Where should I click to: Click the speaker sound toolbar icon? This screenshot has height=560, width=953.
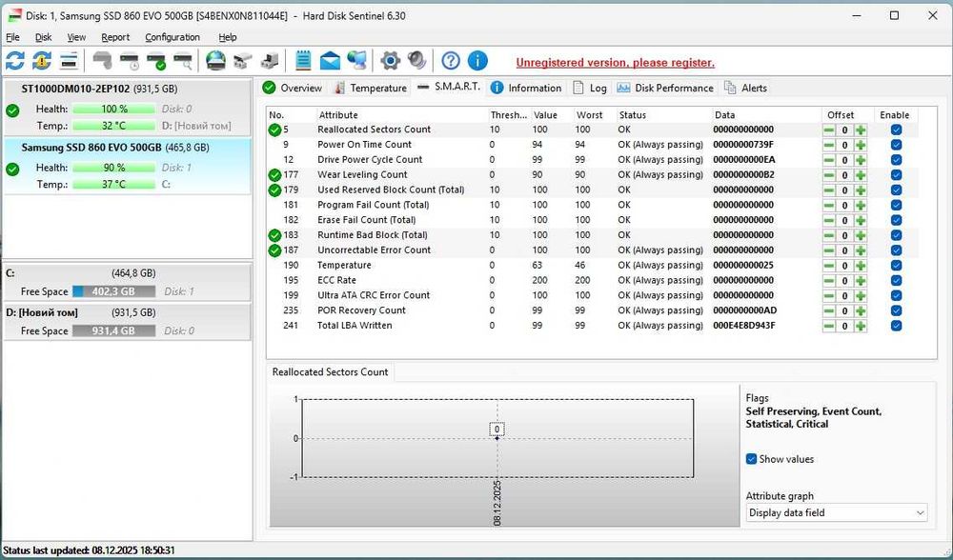pyautogui.click(x=417, y=61)
